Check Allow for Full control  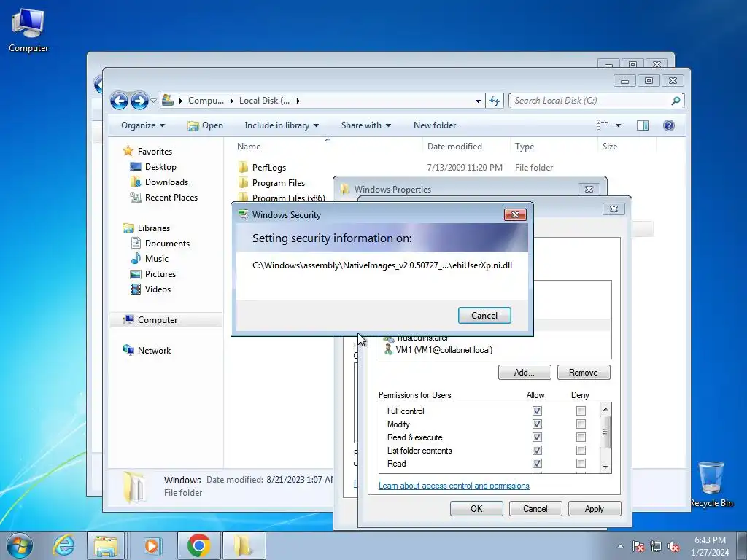[x=537, y=411]
